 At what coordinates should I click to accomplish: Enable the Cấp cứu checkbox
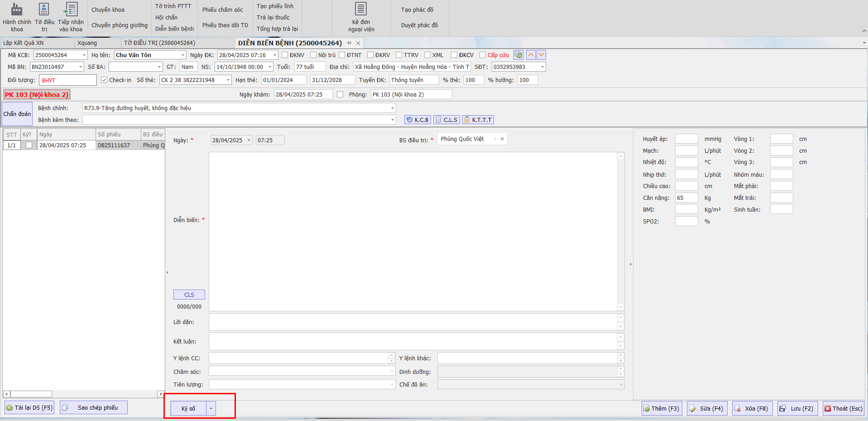click(x=483, y=55)
